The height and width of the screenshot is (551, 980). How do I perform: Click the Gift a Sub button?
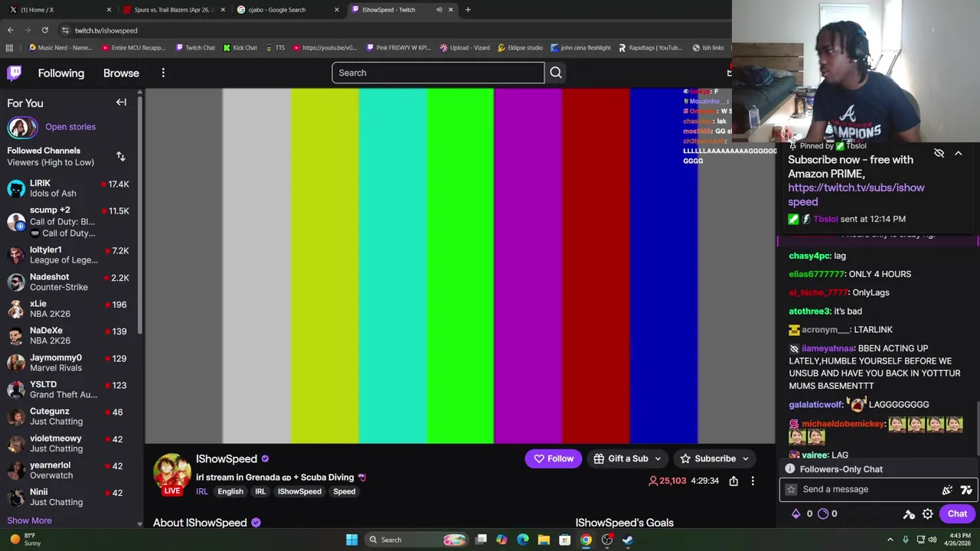(621, 458)
